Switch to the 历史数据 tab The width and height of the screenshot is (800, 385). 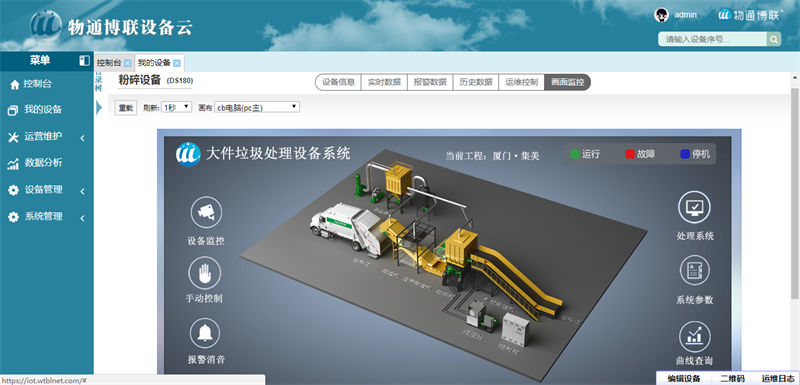coord(476,82)
